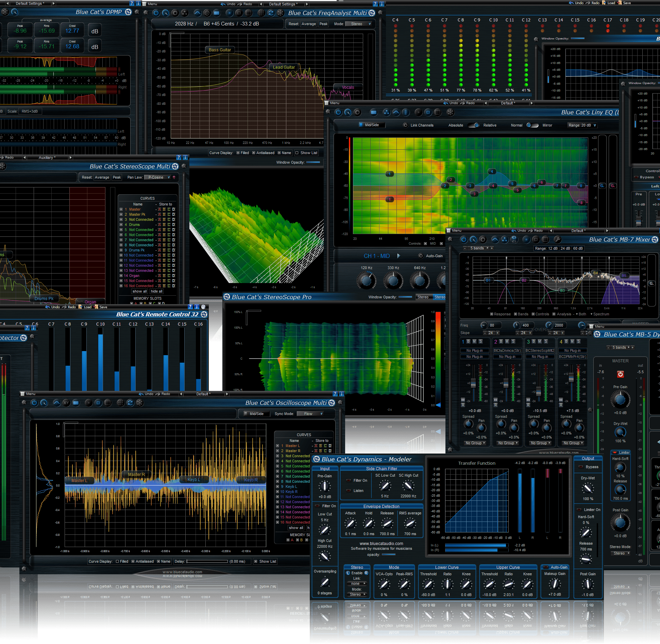
Task: Open Dynamics Link none dropdown
Action: pyautogui.click(x=357, y=583)
